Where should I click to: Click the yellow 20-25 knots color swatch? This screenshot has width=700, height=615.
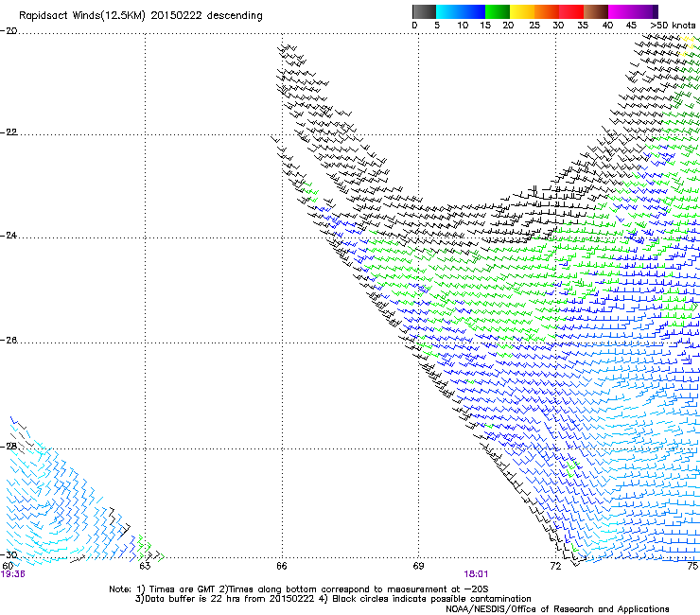[522, 11]
